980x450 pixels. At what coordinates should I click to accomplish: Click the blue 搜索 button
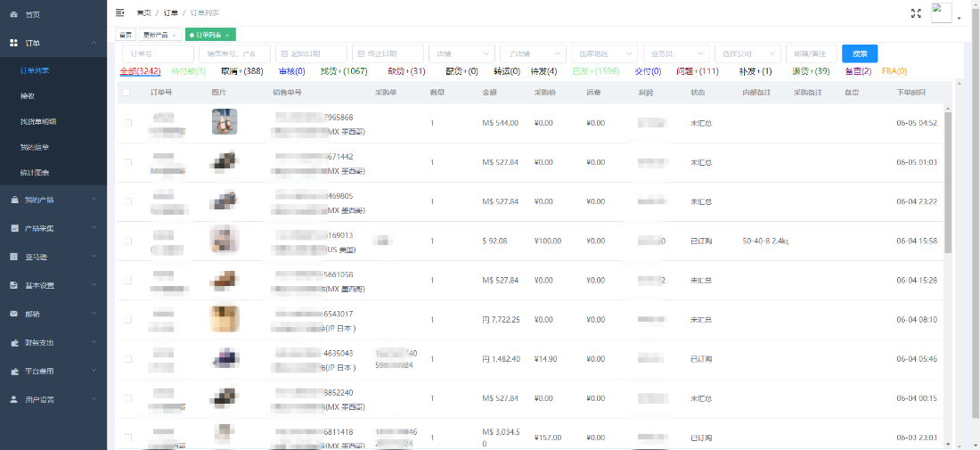tap(860, 53)
